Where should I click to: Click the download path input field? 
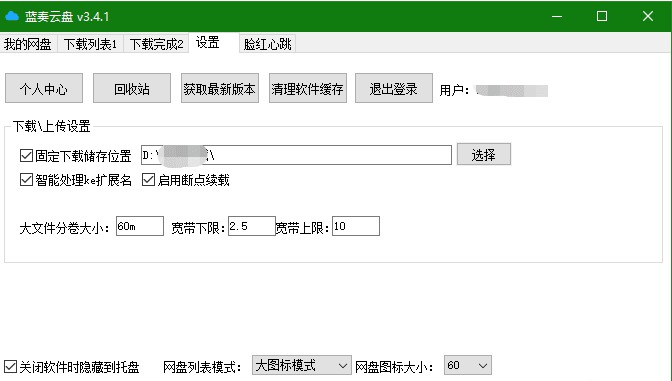296,155
